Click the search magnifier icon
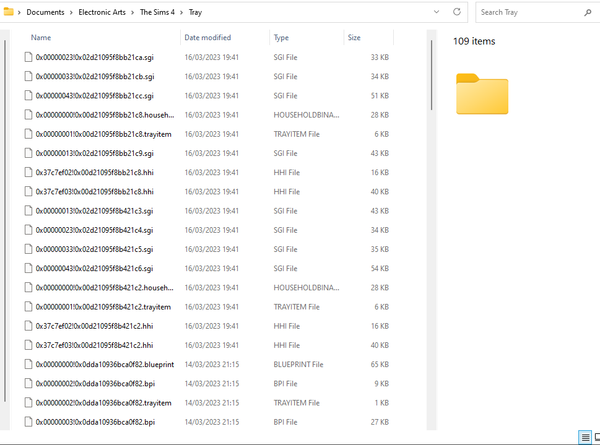This screenshot has width=600, height=445. point(588,13)
